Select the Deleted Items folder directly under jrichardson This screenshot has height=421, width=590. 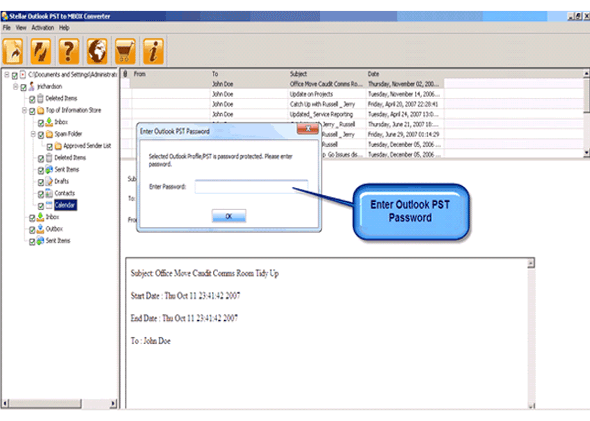(61, 98)
